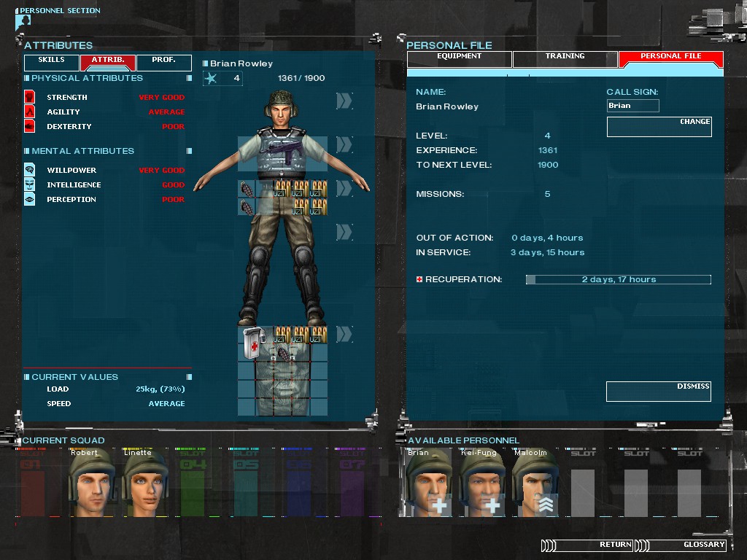Viewport: 747px width, 560px height.
Task: Click the Agility attribute icon
Action: (x=29, y=112)
